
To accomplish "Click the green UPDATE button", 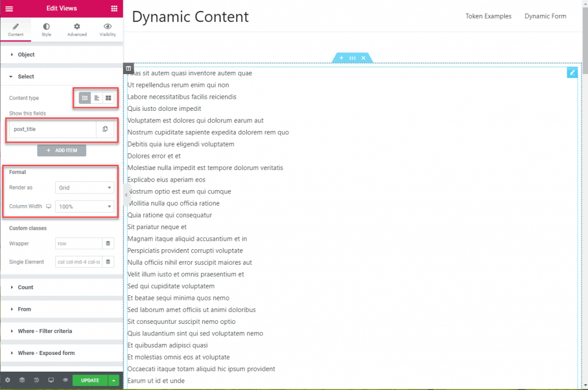I will click(x=90, y=380).
